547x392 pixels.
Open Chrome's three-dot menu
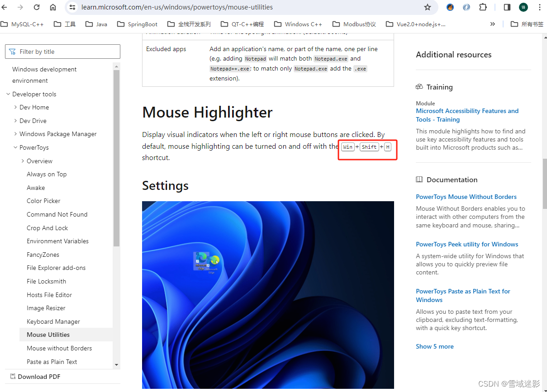[540, 7]
